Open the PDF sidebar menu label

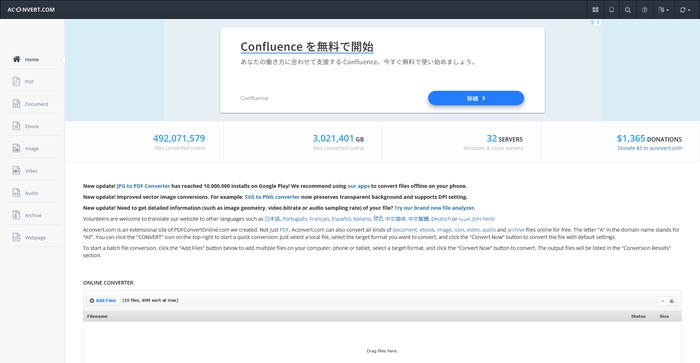(29, 82)
